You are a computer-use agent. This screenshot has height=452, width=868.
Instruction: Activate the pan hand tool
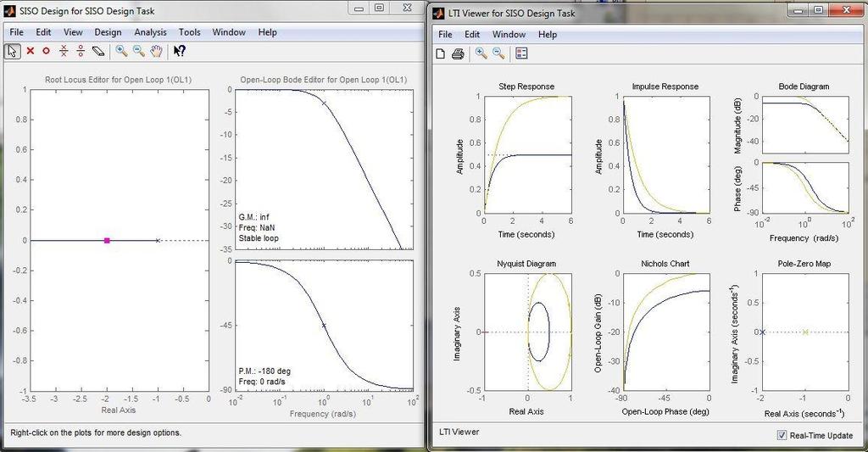coord(157,51)
